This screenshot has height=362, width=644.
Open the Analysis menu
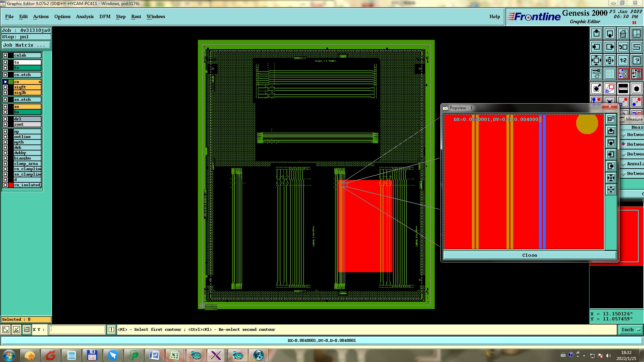[x=85, y=16]
